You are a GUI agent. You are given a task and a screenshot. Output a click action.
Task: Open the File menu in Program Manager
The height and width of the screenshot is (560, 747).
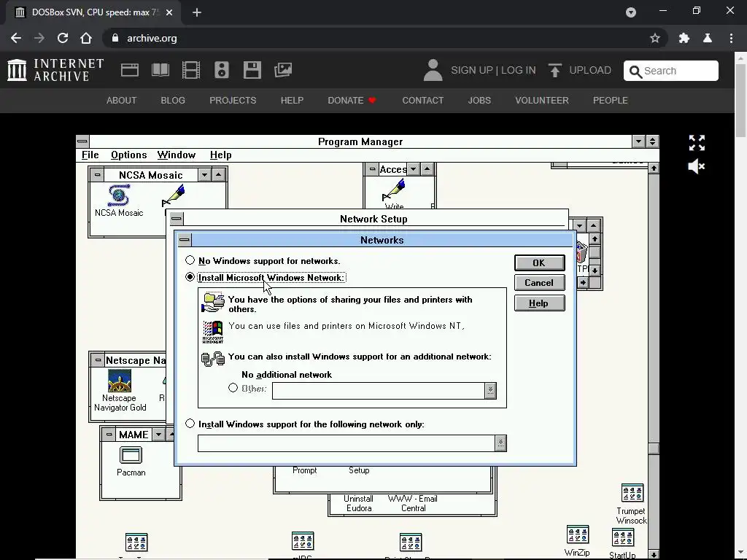(90, 155)
